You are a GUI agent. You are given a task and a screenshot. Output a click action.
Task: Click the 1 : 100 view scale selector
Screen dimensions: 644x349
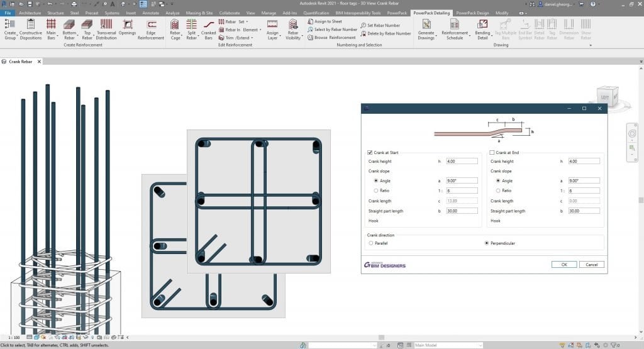(x=14, y=338)
